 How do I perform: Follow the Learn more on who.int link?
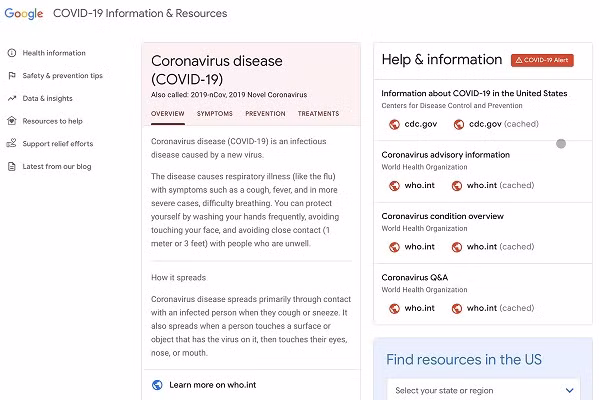tap(214, 385)
